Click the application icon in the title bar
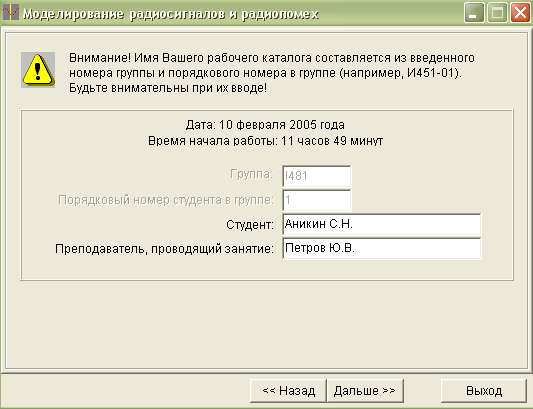The height and width of the screenshot is (409, 533). click(11, 12)
